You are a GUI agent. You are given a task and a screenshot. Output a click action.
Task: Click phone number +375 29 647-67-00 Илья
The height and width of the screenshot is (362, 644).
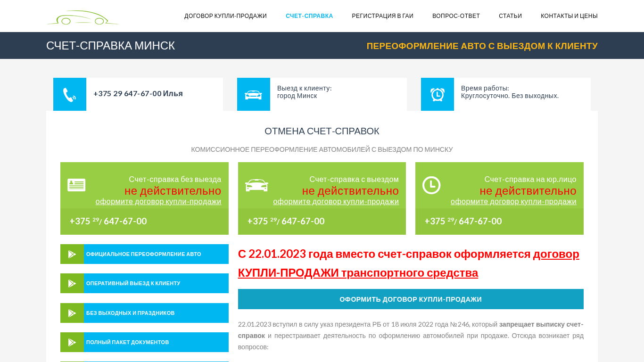[138, 93]
